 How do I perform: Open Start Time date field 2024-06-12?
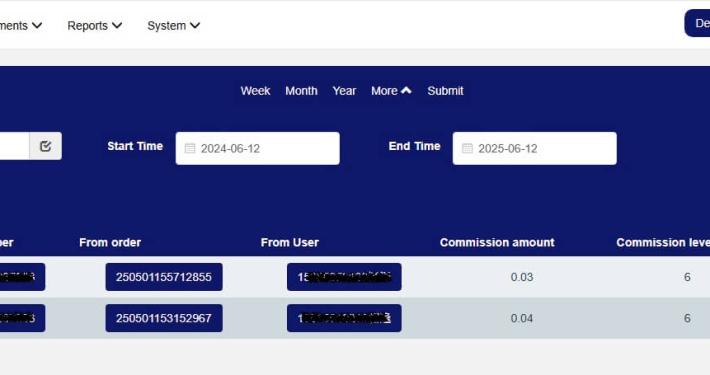click(x=258, y=149)
